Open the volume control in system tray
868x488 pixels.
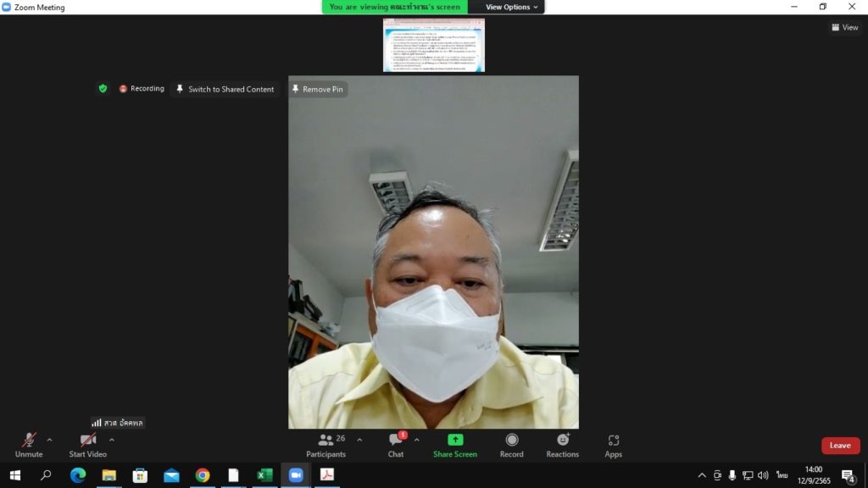point(764,475)
